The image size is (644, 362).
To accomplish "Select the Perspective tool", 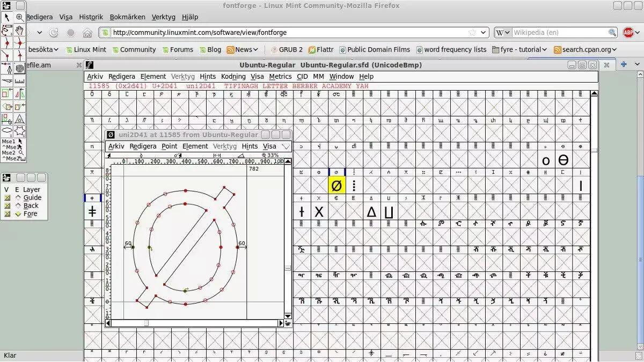I will pyautogui.click(x=20, y=119).
